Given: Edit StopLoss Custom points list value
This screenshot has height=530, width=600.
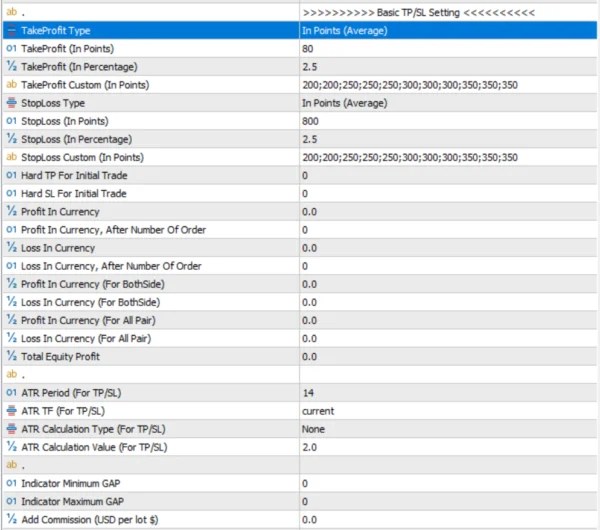Looking at the screenshot, I should coord(448,157).
